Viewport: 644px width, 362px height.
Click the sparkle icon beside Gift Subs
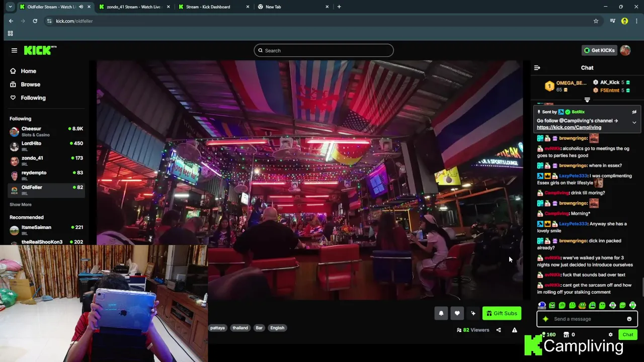[x=473, y=313]
